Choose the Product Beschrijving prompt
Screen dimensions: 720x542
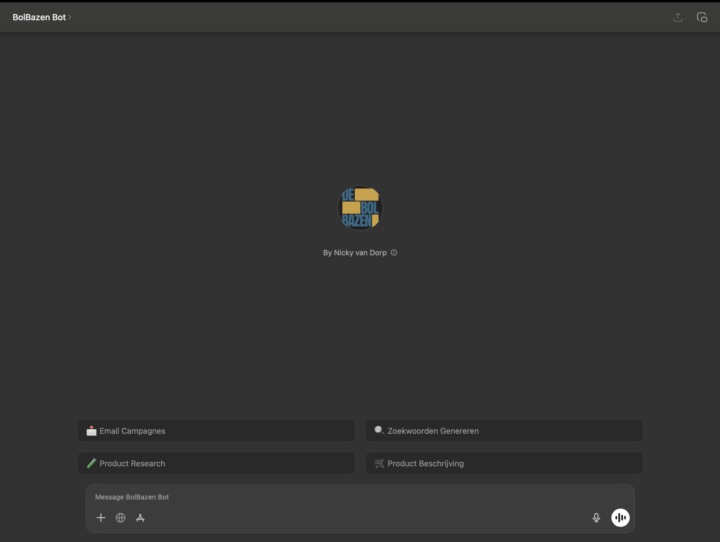(504, 463)
